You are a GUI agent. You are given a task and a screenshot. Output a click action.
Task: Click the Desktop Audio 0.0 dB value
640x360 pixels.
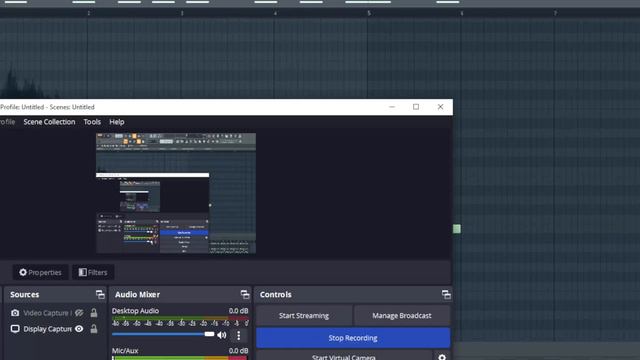coord(238,311)
